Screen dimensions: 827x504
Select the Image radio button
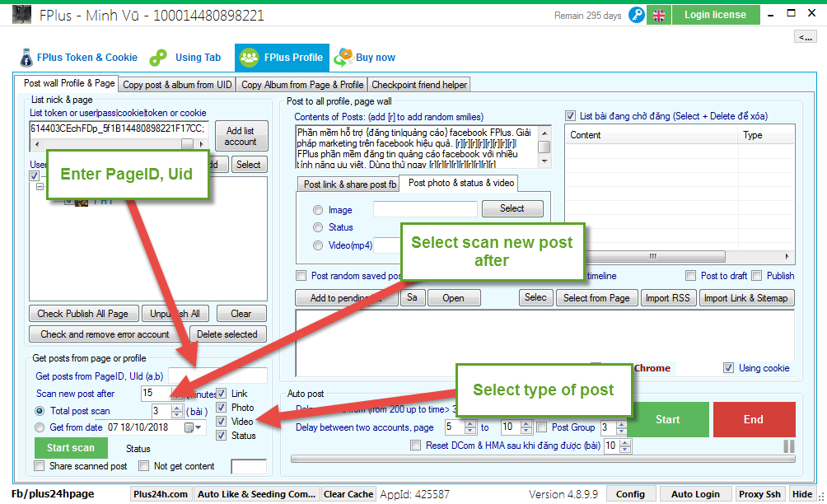click(318, 210)
